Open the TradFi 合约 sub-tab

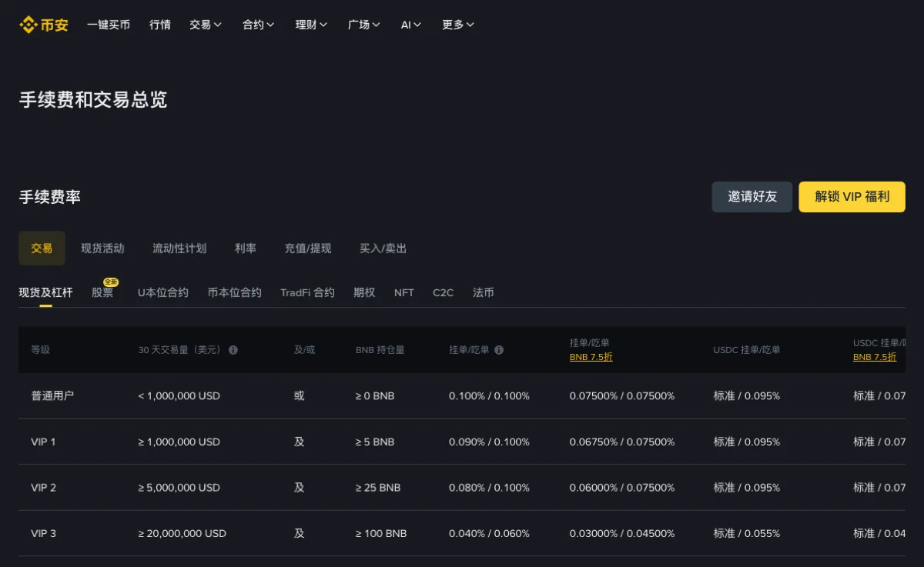coord(308,292)
